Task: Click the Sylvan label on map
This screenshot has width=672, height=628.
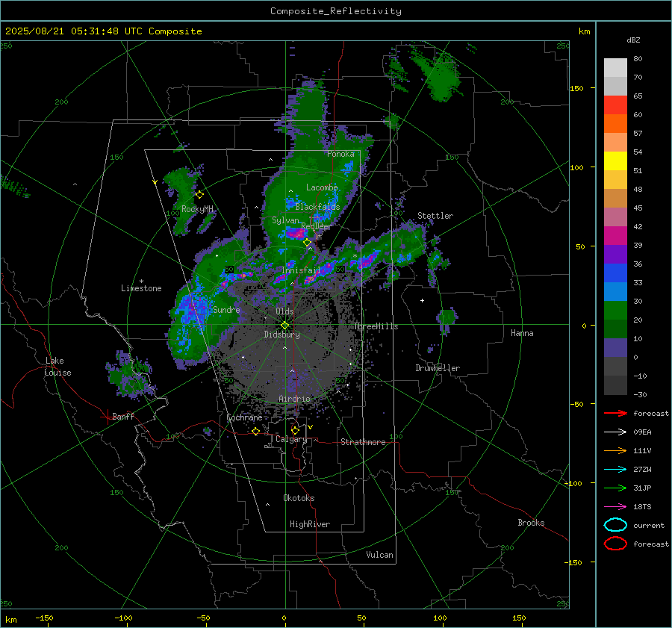Action: point(285,220)
